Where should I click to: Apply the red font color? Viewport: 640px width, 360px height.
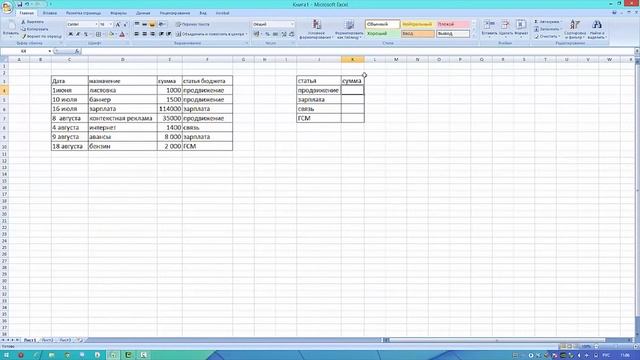[122, 34]
